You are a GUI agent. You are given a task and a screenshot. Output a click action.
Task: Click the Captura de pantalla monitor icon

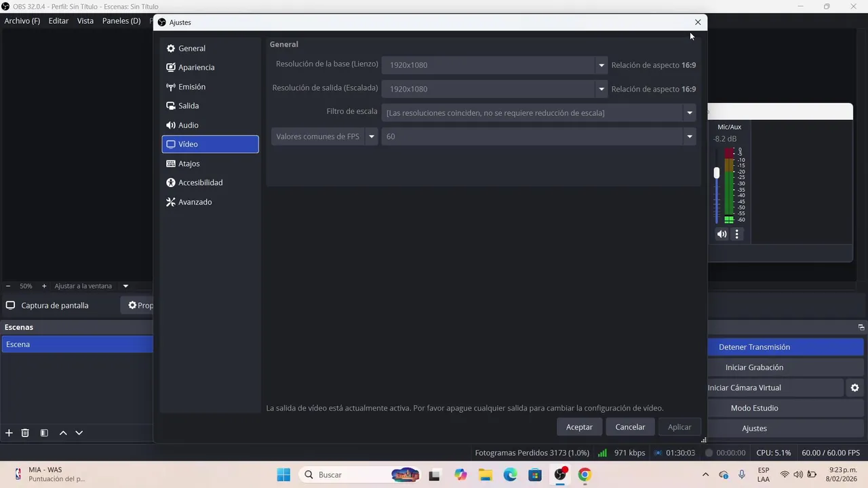click(10, 305)
